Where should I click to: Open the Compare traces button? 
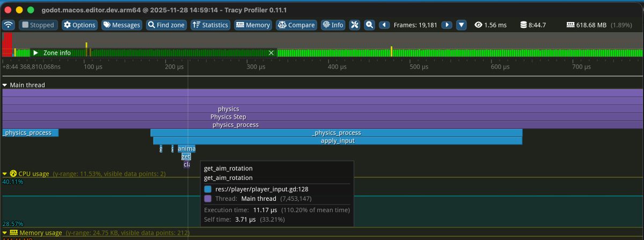(296, 25)
